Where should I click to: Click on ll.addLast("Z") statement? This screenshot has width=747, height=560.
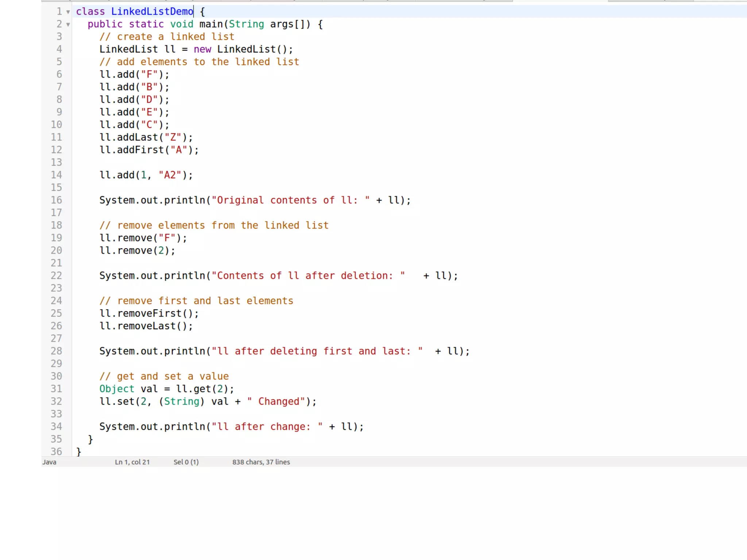[x=146, y=137]
